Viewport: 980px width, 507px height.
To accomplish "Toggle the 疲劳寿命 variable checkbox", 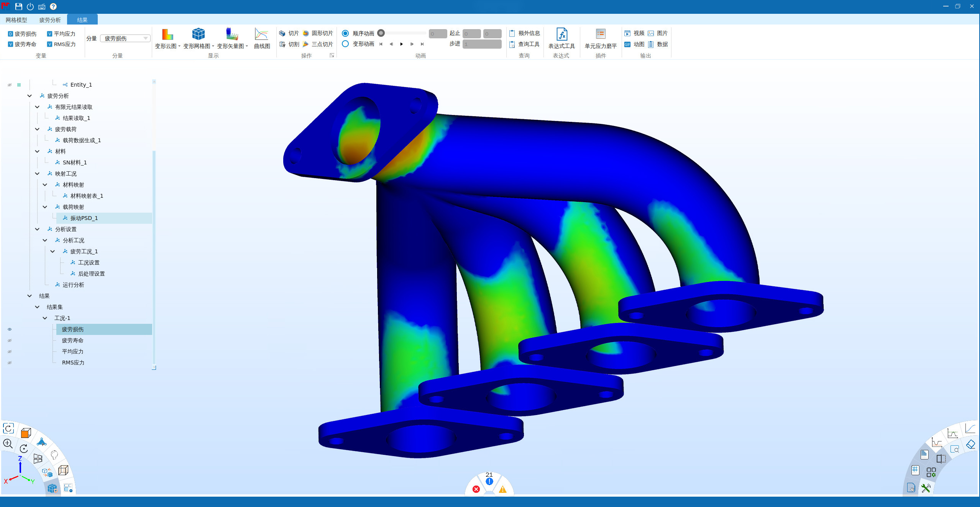I will click(x=11, y=44).
